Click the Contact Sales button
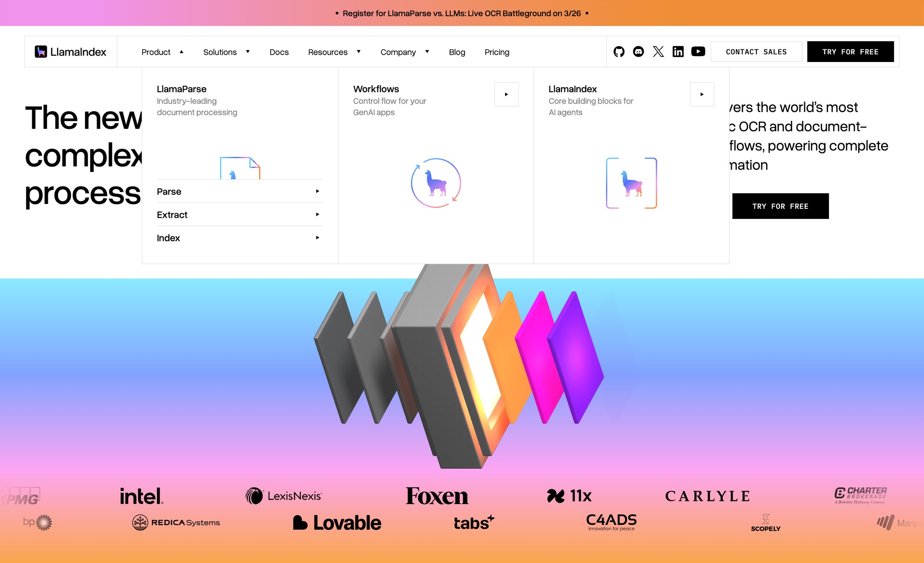Viewport: 924px width, 563px height. click(x=756, y=52)
